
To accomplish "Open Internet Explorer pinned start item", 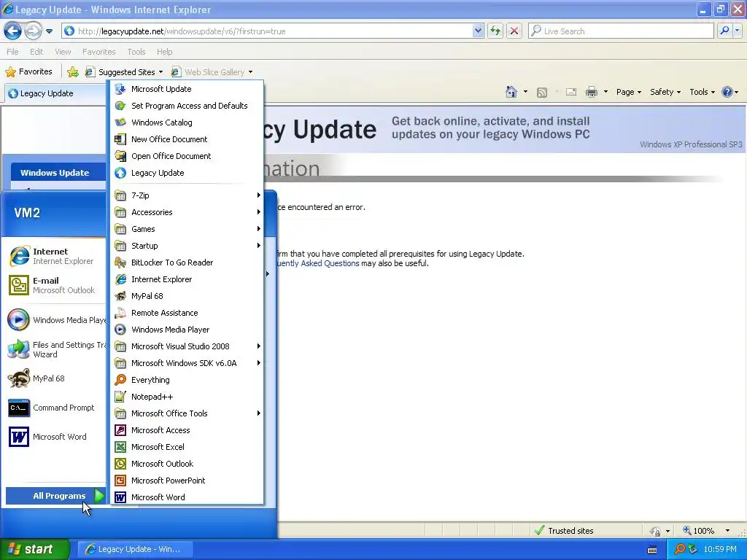I will click(55, 256).
